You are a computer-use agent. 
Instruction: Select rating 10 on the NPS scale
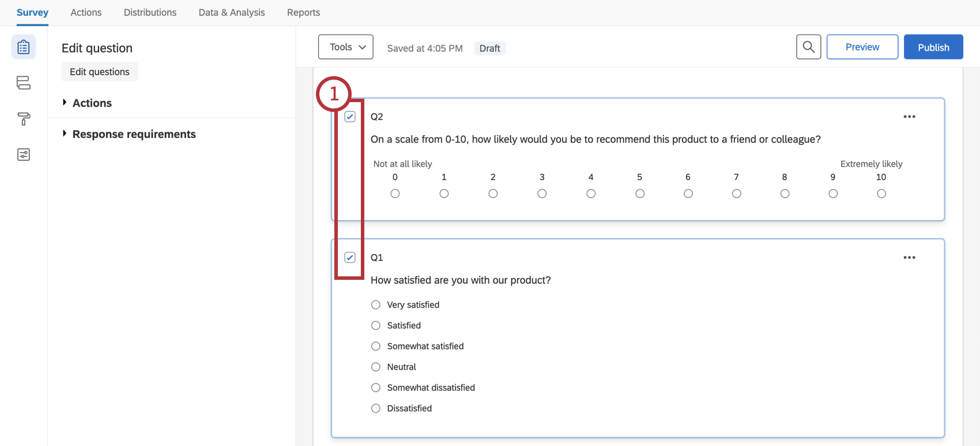pyautogui.click(x=881, y=194)
